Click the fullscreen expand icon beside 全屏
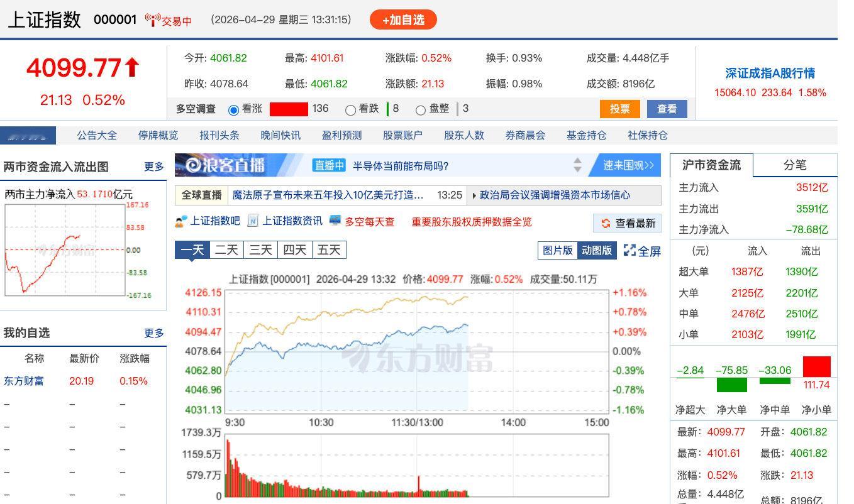This screenshot has height=504, width=854. [x=629, y=251]
